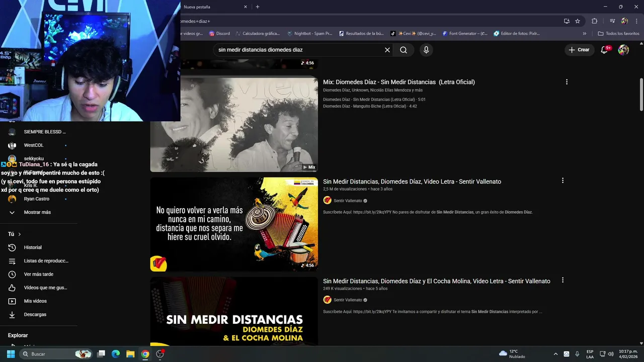The width and height of the screenshot is (644, 362).
Task: Open options for Sin Medir Distancias Video Letra with 2,5 M views
Action: (562, 180)
